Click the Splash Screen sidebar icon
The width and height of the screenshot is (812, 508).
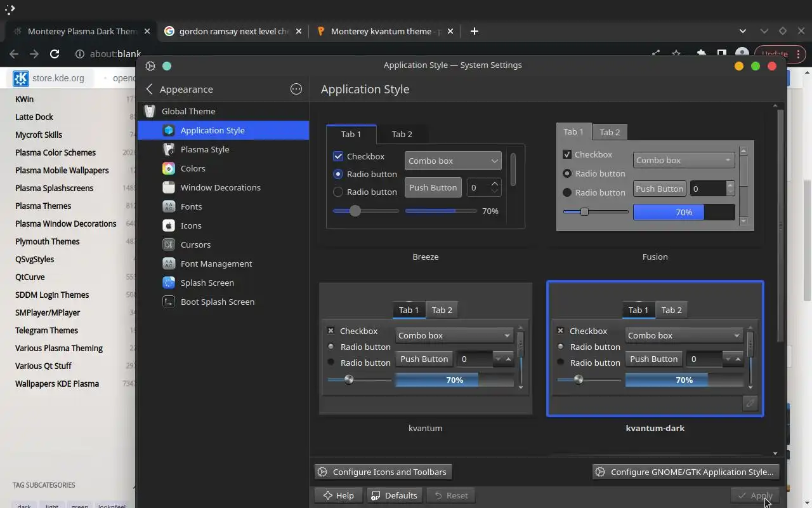coord(168,283)
